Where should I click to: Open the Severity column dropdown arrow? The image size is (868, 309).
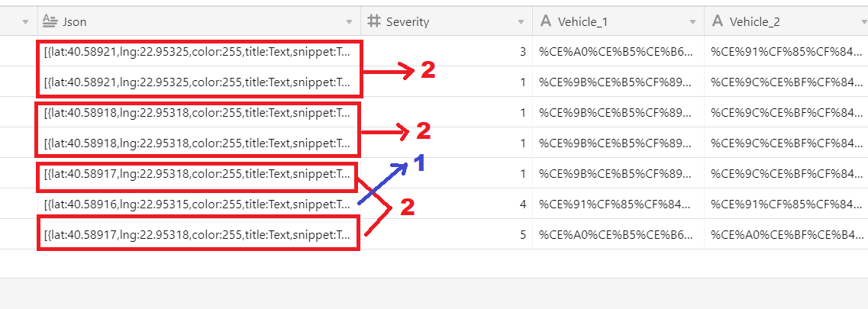[x=521, y=22]
